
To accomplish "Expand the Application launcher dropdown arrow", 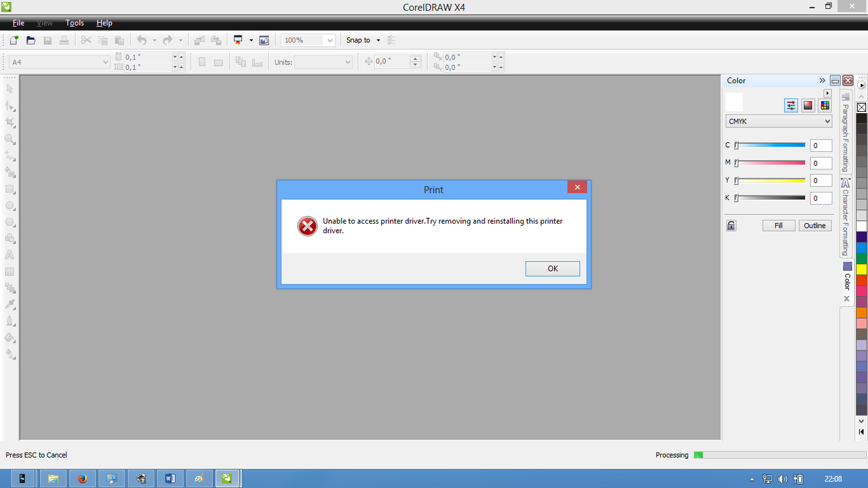I will tap(251, 41).
